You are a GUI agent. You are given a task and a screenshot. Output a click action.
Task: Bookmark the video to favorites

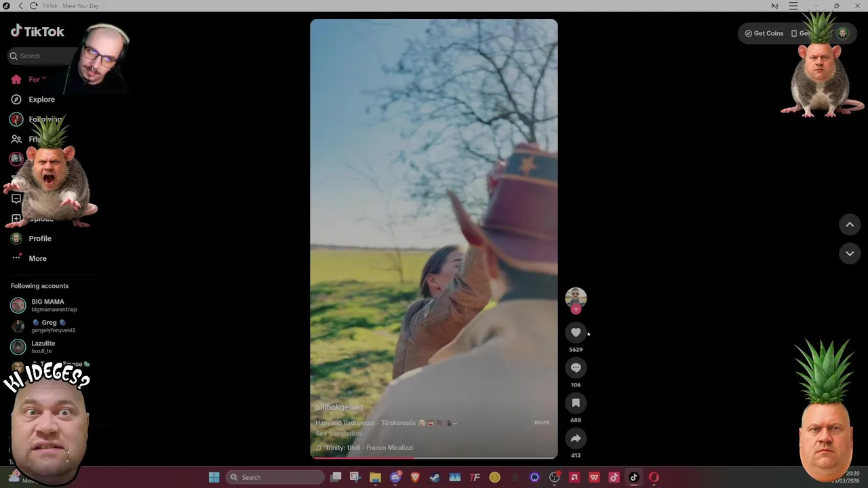(576, 403)
